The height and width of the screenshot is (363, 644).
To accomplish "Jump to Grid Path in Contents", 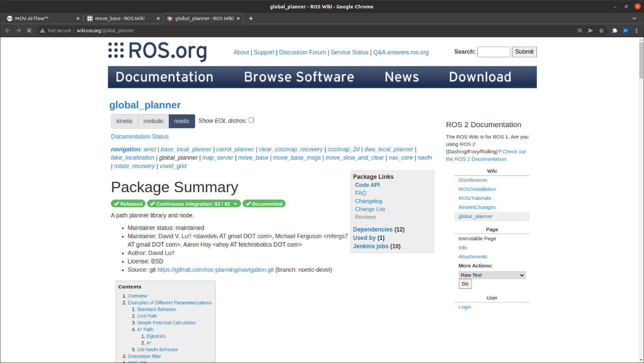I will click(x=147, y=316).
